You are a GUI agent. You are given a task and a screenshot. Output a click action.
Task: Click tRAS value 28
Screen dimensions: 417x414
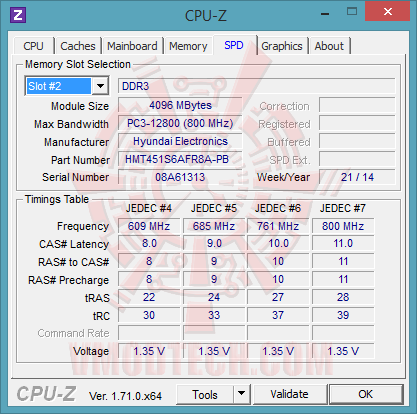point(343,297)
